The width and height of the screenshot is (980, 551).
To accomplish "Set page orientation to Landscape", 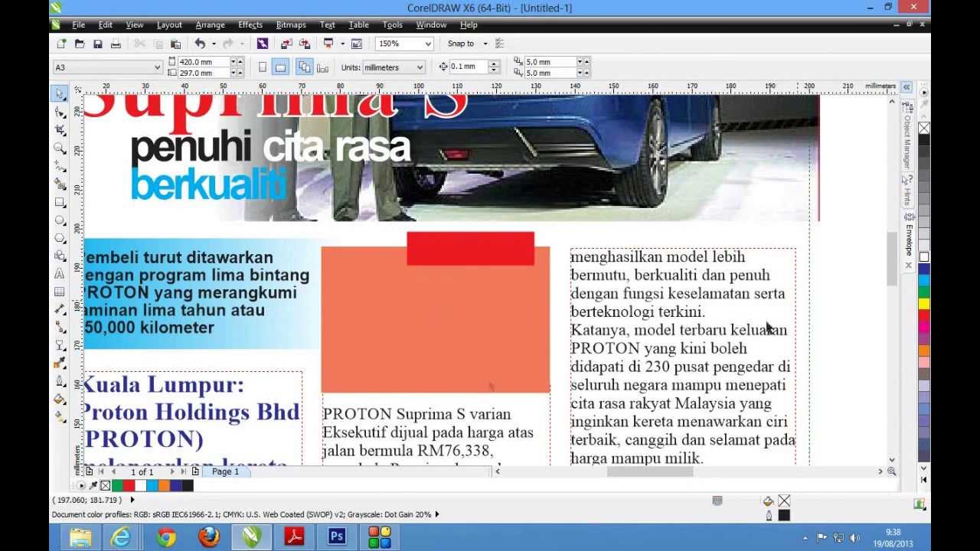I will (280, 67).
